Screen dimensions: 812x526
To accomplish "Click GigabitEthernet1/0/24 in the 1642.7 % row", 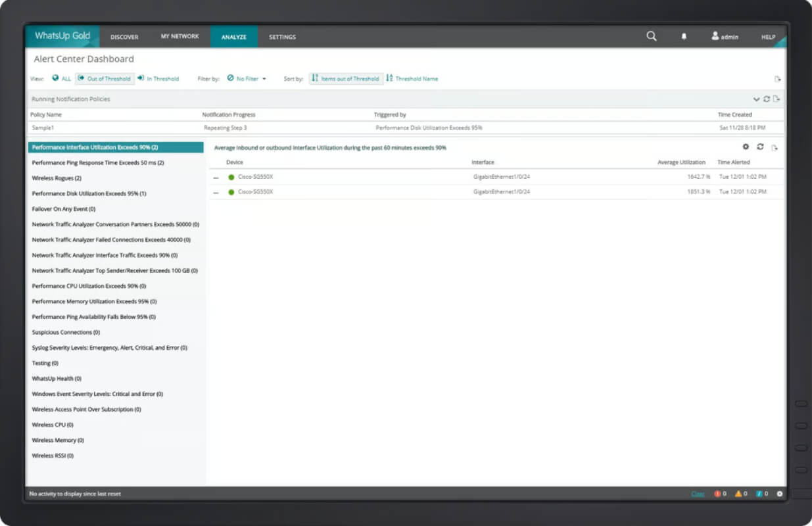I will point(502,177).
